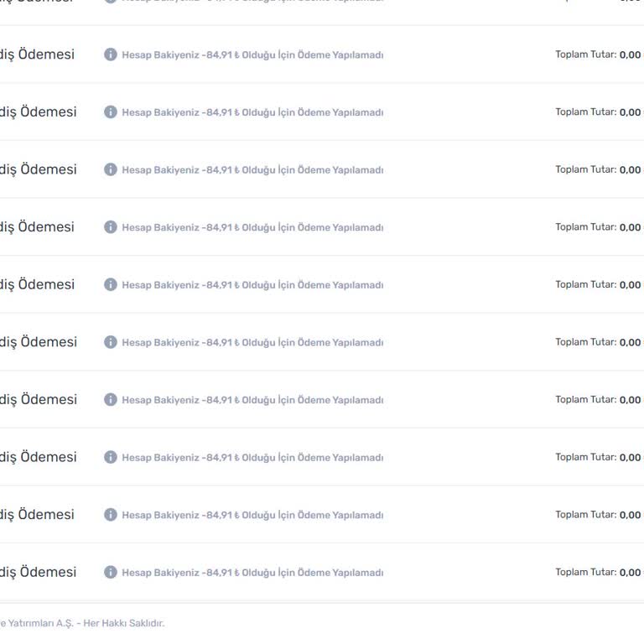644x644 pixels.
Task: Click the balance warning message in first full row
Action: tap(252, 55)
